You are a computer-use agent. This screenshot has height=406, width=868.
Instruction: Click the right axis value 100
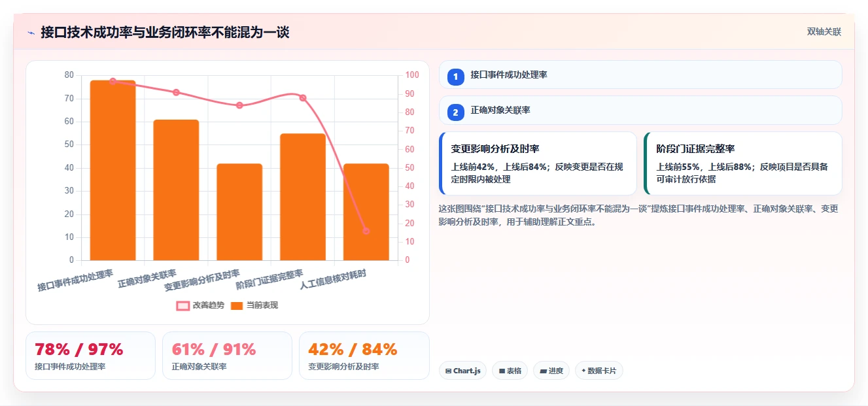(x=412, y=75)
